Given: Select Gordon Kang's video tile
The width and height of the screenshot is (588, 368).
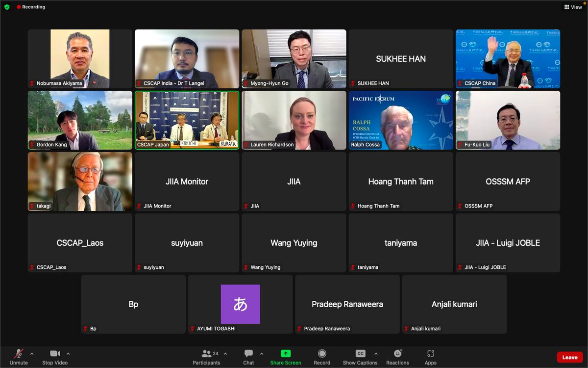Looking at the screenshot, I should point(80,120).
